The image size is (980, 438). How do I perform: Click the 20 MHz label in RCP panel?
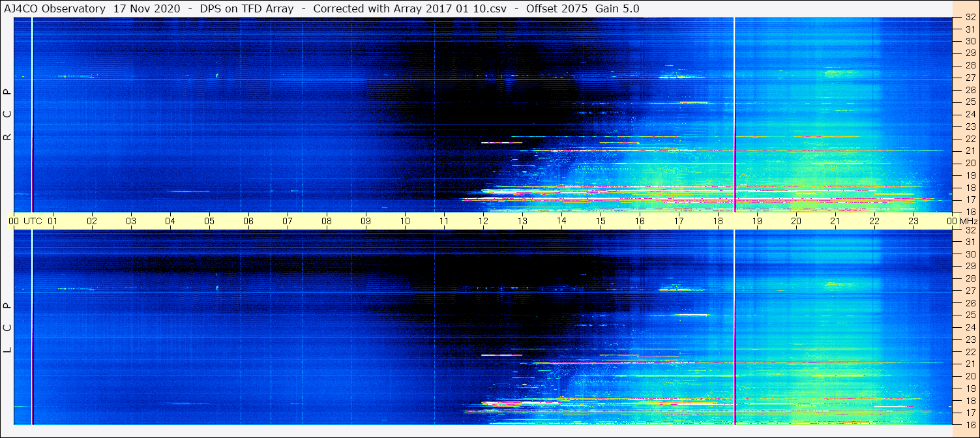[x=970, y=163]
